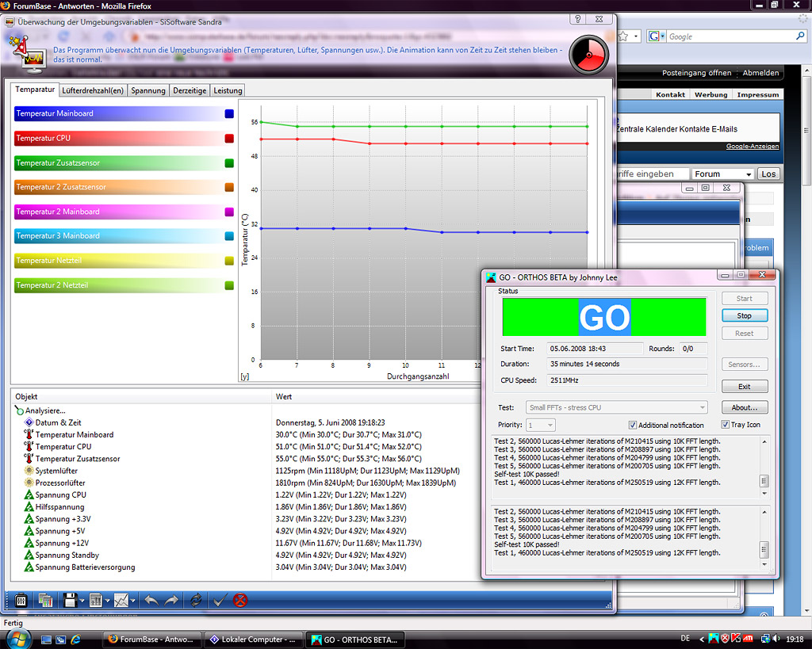The height and width of the screenshot is (649, 812).
Task: Switch to Derzeitige tab
Action: [190, 90]
